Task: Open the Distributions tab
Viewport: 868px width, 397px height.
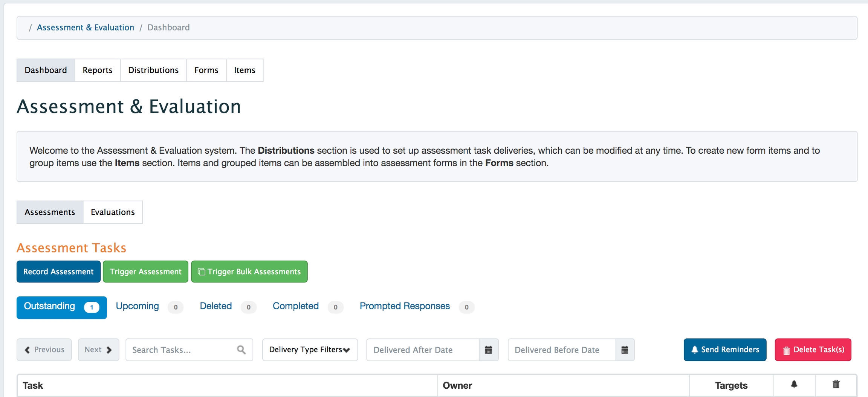Action: coord(153,70)
